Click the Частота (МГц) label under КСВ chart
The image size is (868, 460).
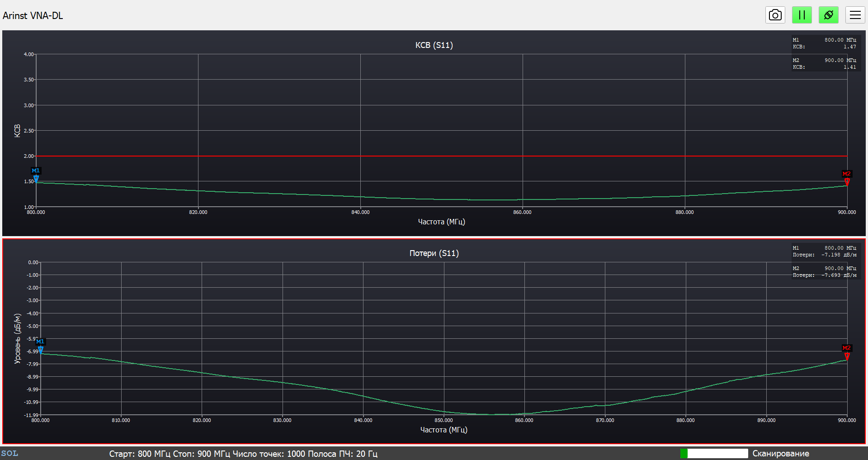point(441,222)
